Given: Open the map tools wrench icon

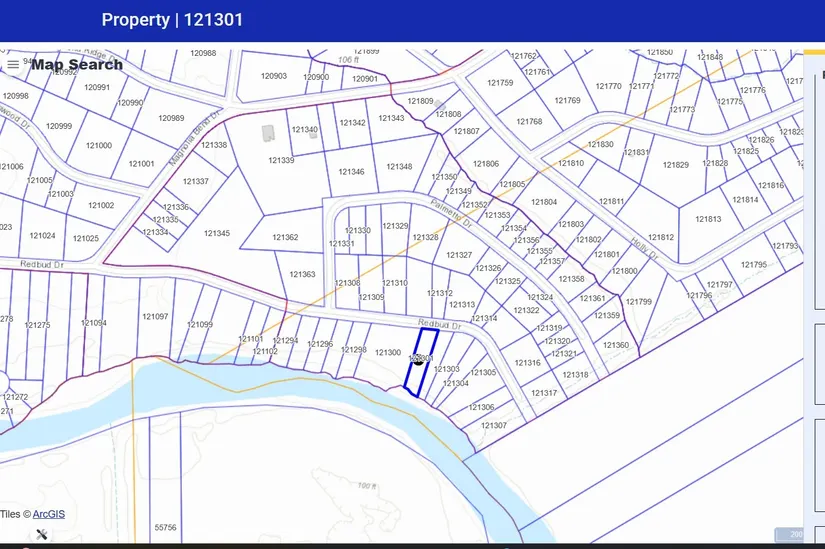Looking at the screenshot, I should [41, 534].
